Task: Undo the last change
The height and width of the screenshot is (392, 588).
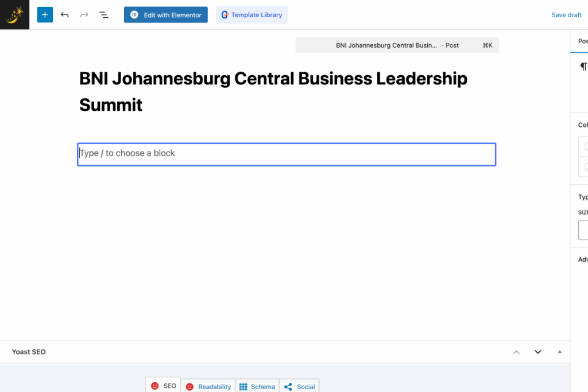Action: coord(64,15)
